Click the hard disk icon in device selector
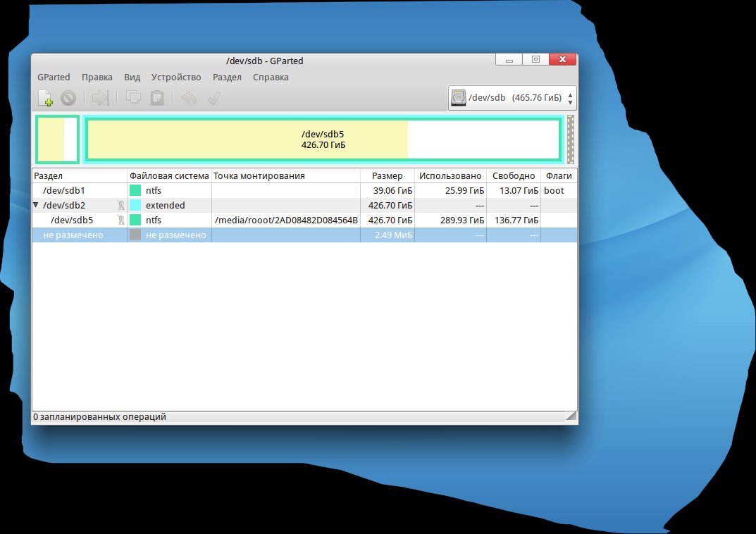This screenshot has height=534, width=756. [458, 98]
